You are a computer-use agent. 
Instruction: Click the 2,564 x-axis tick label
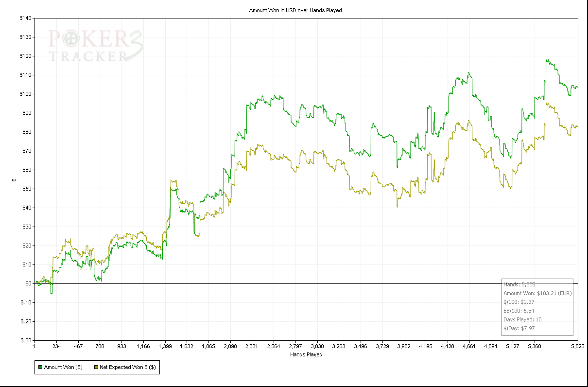click(x=274, y=347)
